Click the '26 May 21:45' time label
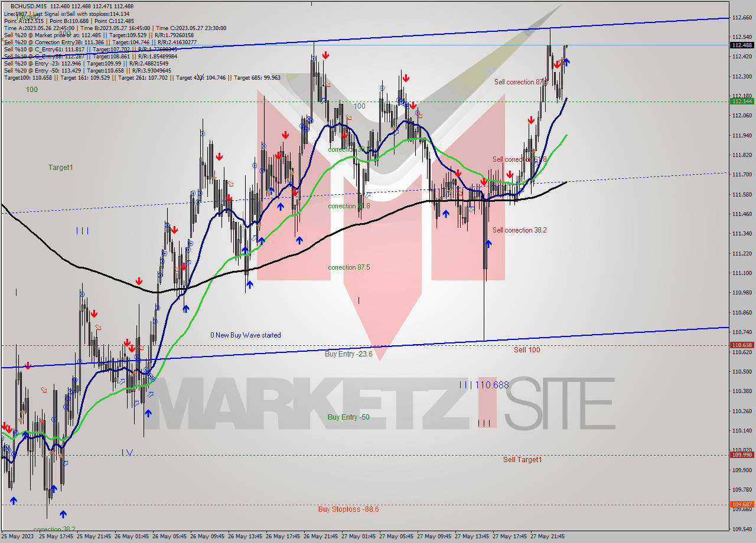Image resolution: width=756 pixels, height=543 pixels. click(x=320, y=537)
